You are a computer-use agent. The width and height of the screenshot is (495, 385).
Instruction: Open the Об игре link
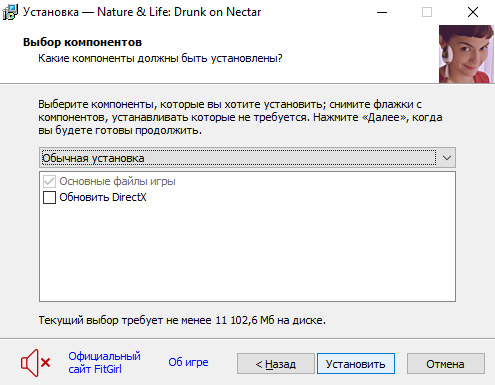pyautogui.click(x=188, y=362)
